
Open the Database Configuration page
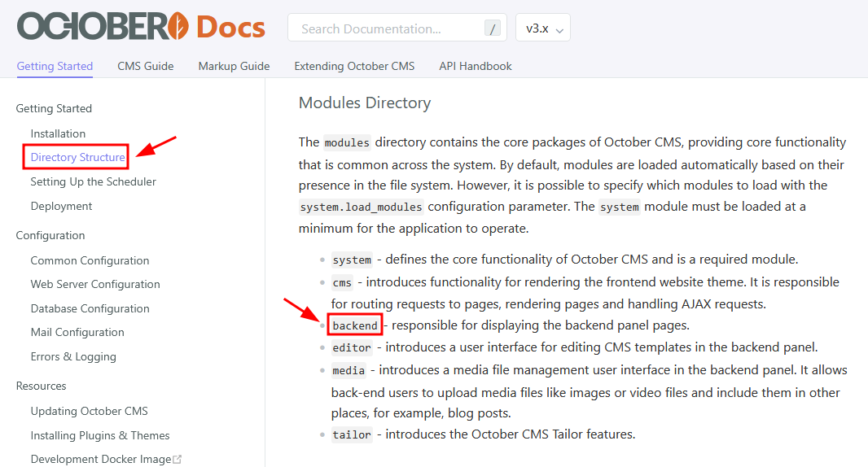(90, 308)
